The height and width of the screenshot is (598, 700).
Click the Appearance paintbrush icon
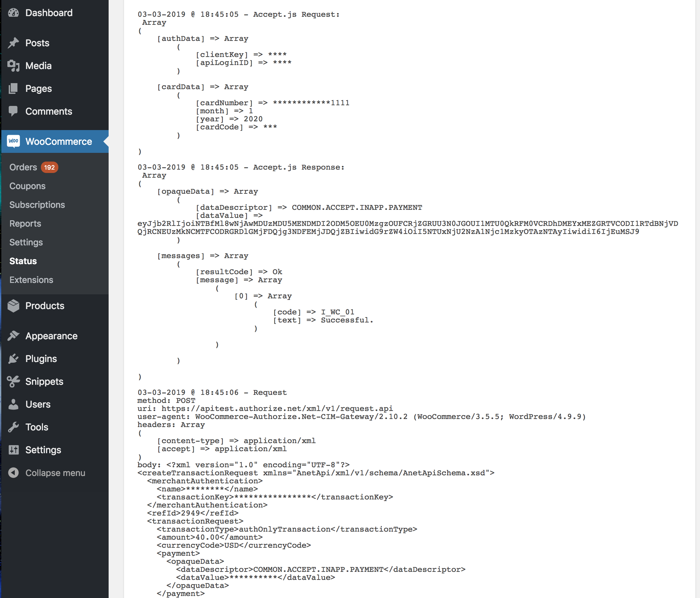pyautogui.click(x=13, y=336)
